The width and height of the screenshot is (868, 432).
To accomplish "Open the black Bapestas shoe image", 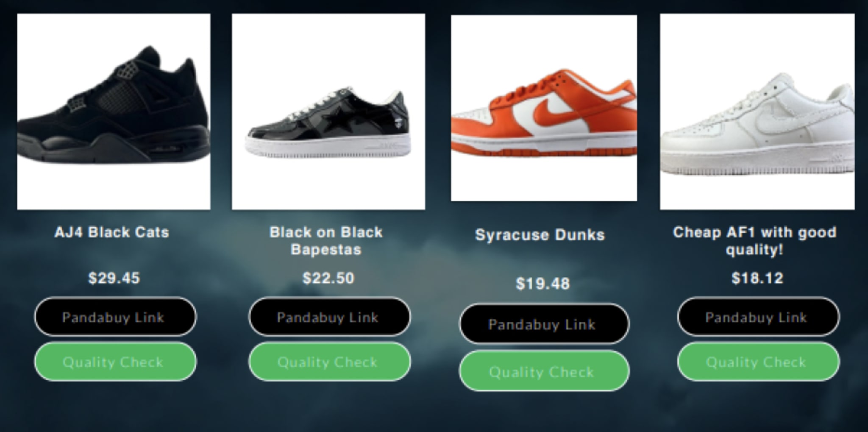I will tap(328, 111).
